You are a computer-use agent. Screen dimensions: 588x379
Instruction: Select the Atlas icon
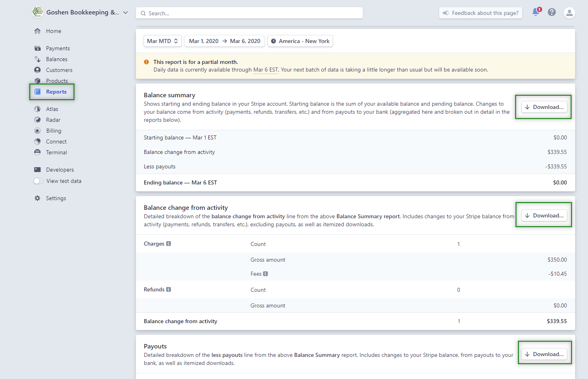click(x=38, y=109)
